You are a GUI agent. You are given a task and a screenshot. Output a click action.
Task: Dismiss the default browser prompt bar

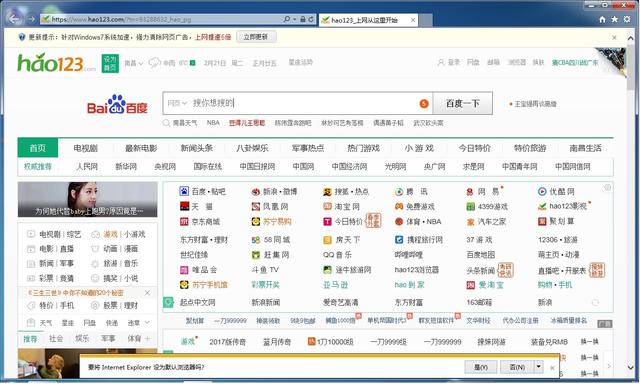coord(552,368)
